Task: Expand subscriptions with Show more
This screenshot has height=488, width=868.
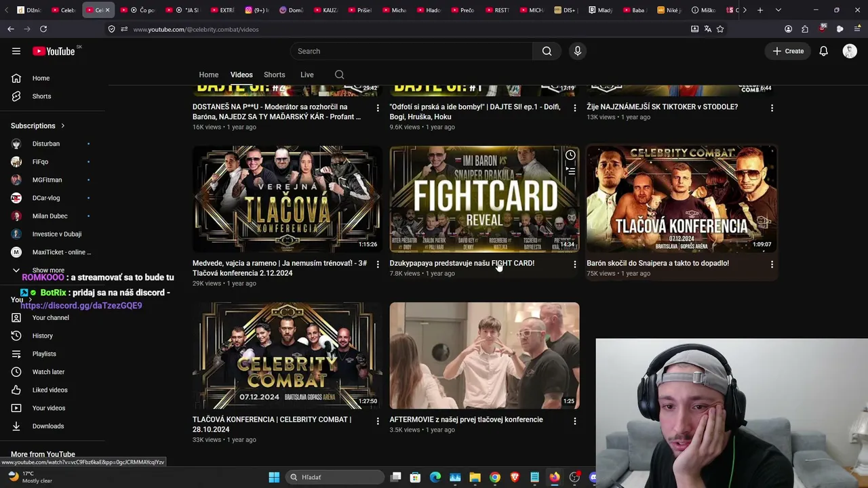Action: (47, 270)
